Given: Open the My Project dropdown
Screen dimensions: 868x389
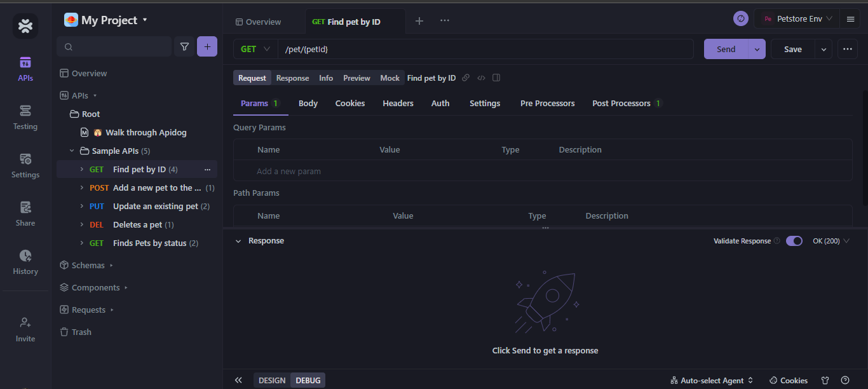Looking at the screenshot, I should coord(106,20).
